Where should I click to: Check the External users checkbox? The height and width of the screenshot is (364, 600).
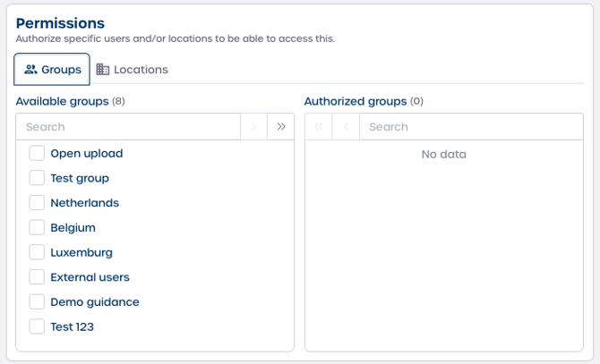pos(37,277)
